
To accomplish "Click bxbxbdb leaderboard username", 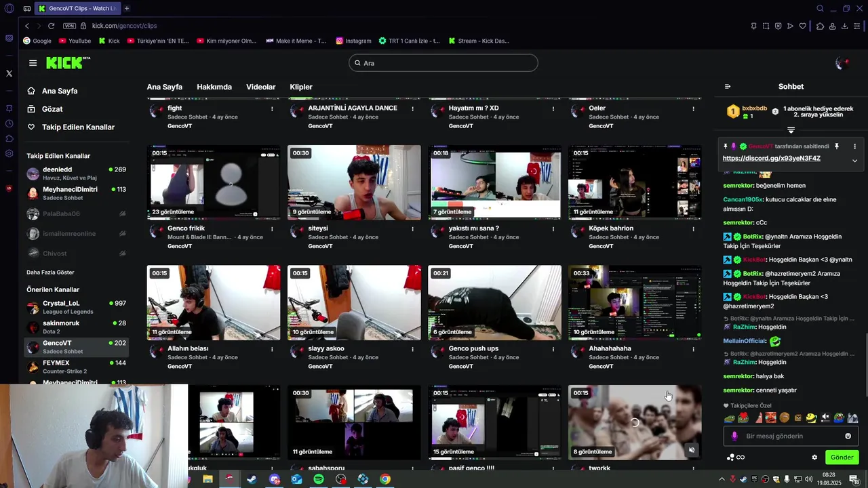I will [x=754, y=108].
